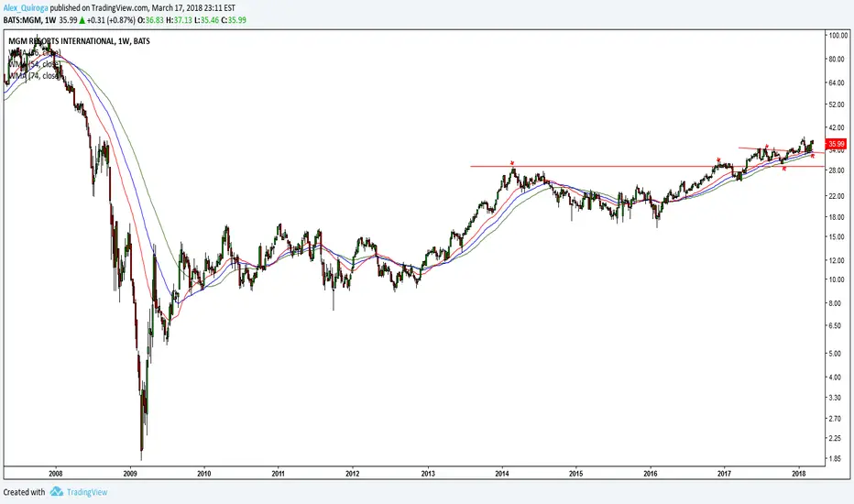Select the long horizontal red resistance line
This screenshot has height=504, width=854.
(647, 166)
